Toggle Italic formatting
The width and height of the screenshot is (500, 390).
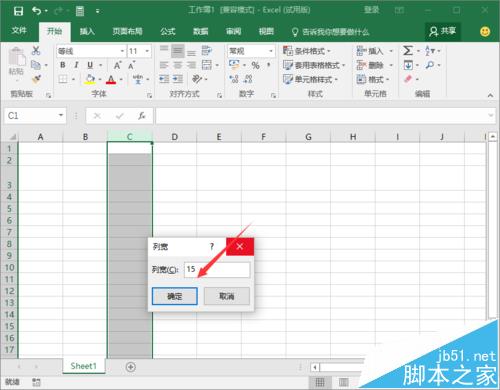click(76, 65)
